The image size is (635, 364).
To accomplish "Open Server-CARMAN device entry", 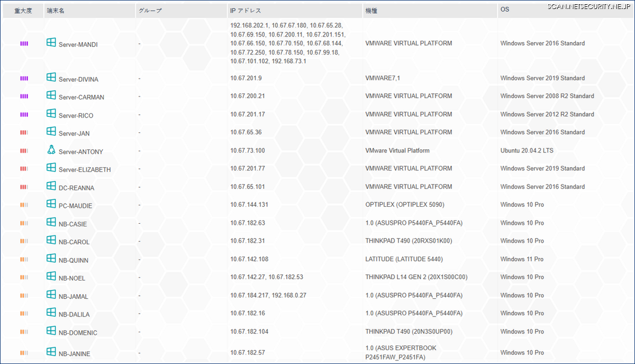I will [x=81, y=97].
